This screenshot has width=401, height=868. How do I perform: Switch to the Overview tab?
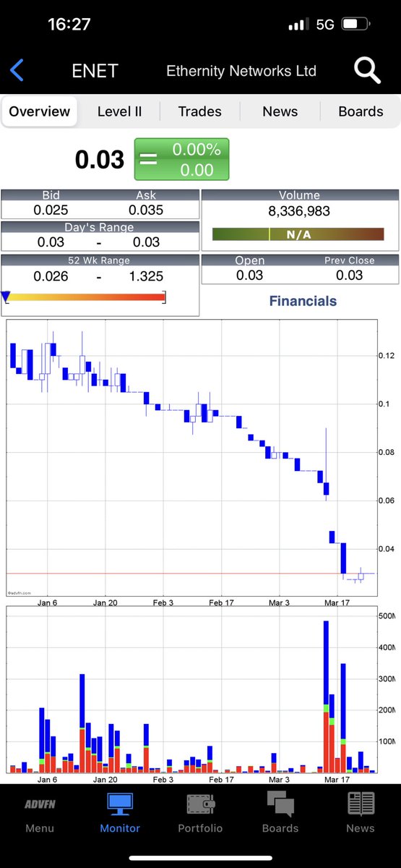(x=40, y=111)
